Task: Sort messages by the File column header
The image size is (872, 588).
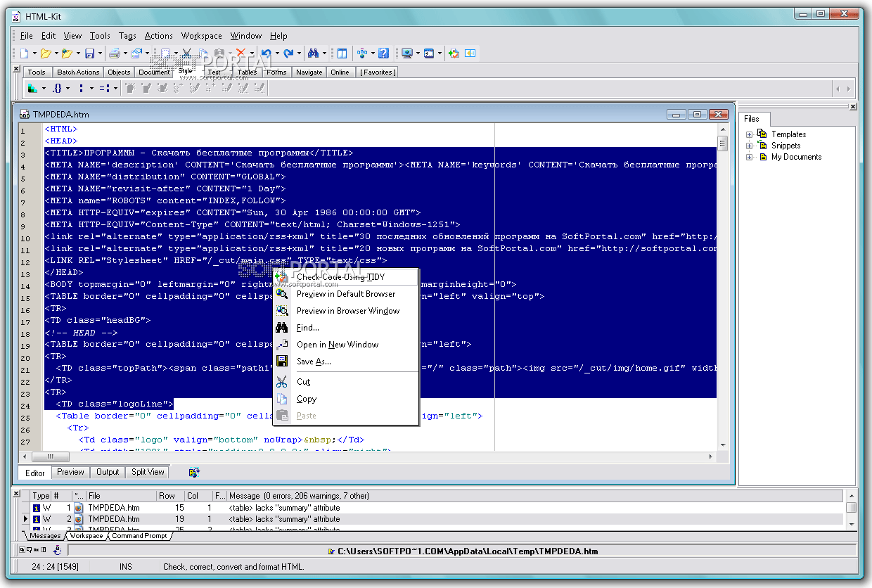Action: tap(120, 496)
